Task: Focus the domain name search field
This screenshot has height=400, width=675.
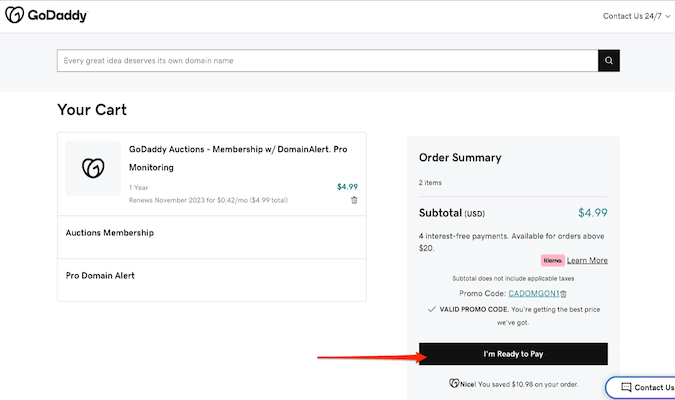Action: pos(327,61)
